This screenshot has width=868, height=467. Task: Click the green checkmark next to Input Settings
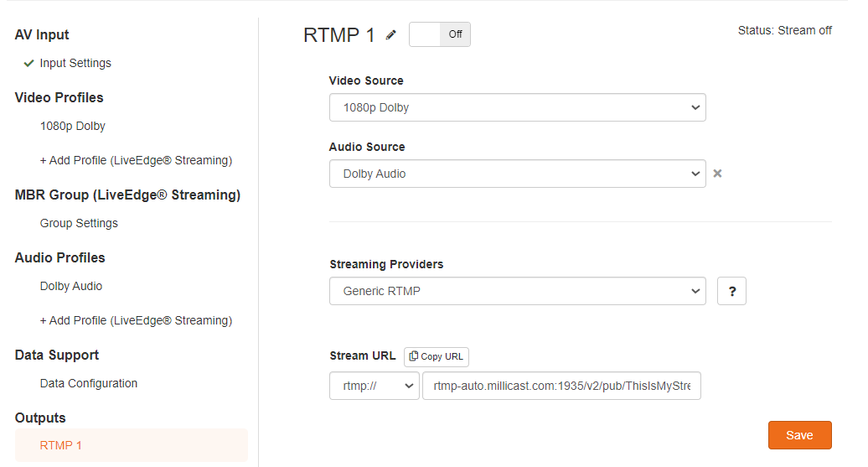coord(28,63)
